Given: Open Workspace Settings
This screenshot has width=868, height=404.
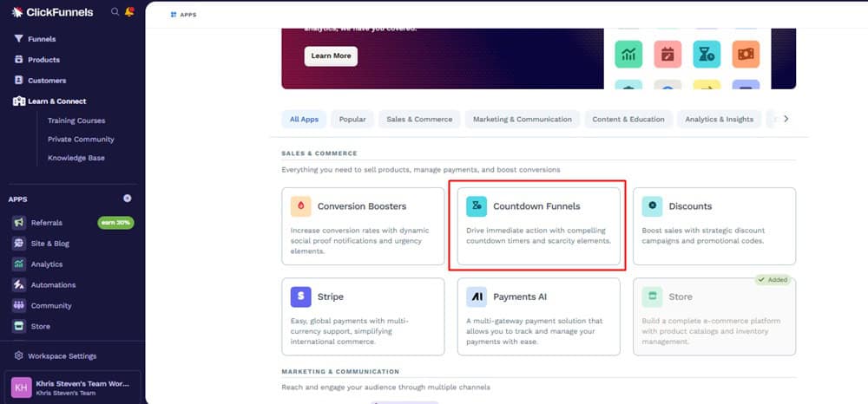Looking at the screenshot, I should pyautogui.click(x=62, y=356).
